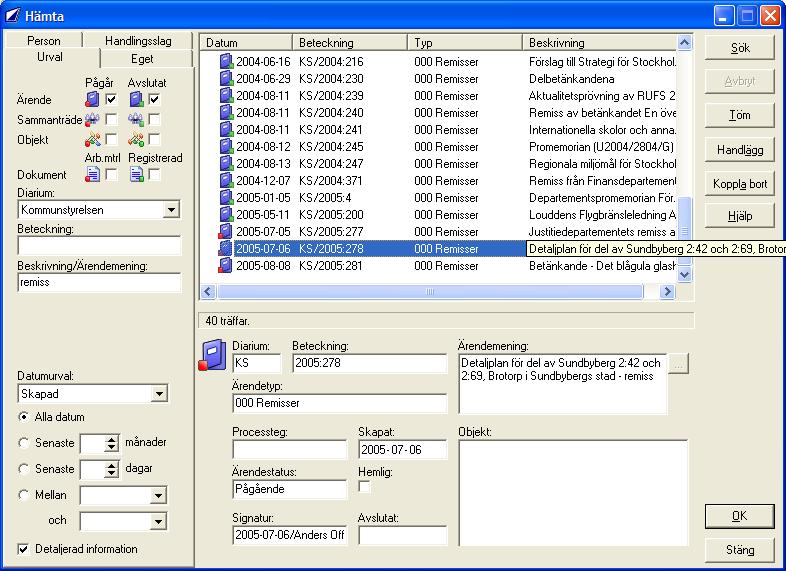
Task: Tick the Dokument Registrerad checkbox
Action: pos(154,174)
